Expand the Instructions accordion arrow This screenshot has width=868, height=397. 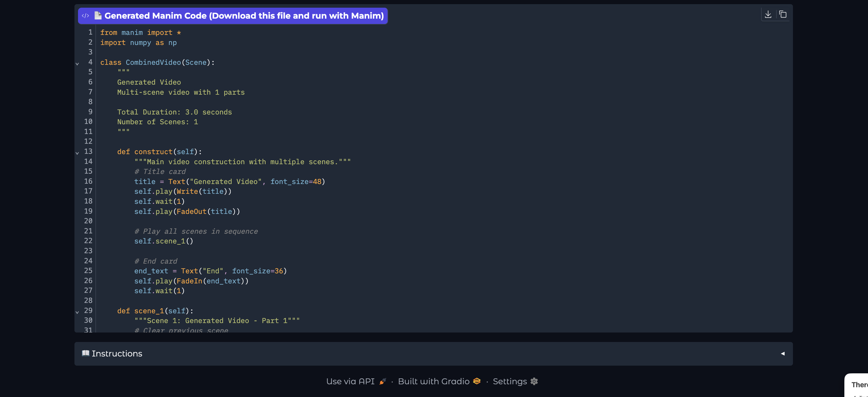coord(782,354)
